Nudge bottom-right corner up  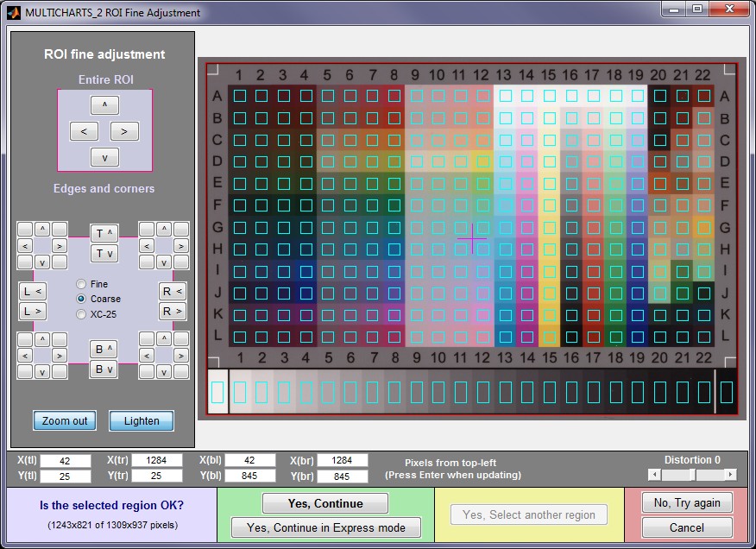(164, 338)
